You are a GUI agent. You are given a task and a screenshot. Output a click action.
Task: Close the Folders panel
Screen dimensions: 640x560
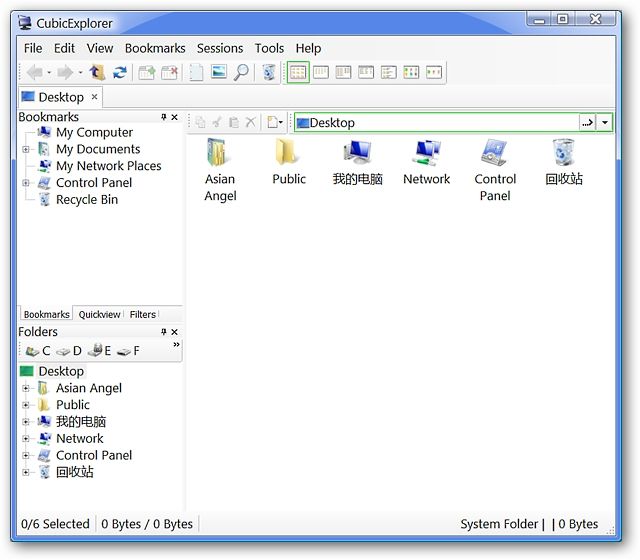(x=174, y=332)
